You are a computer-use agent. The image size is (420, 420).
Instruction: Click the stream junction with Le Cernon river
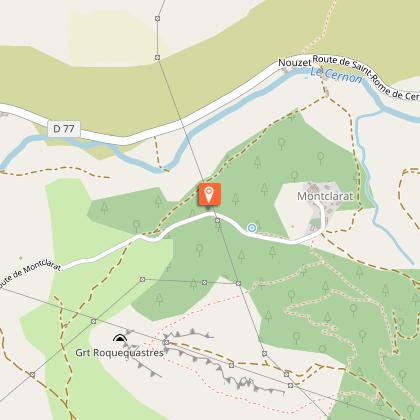382,109
